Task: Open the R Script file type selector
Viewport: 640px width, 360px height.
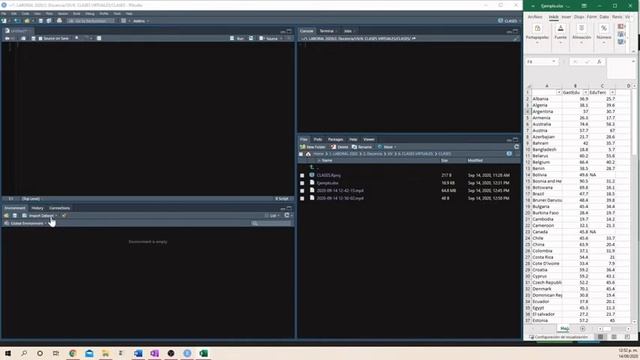Action: coord(283,199)
